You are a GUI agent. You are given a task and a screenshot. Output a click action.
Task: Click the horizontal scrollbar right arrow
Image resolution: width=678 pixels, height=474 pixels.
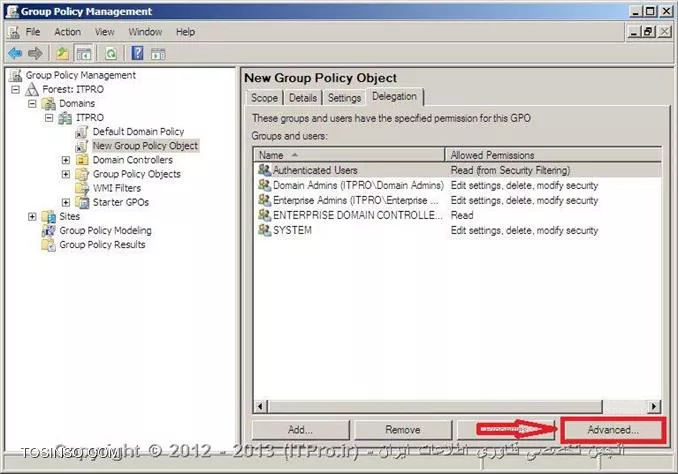(654, 407)
